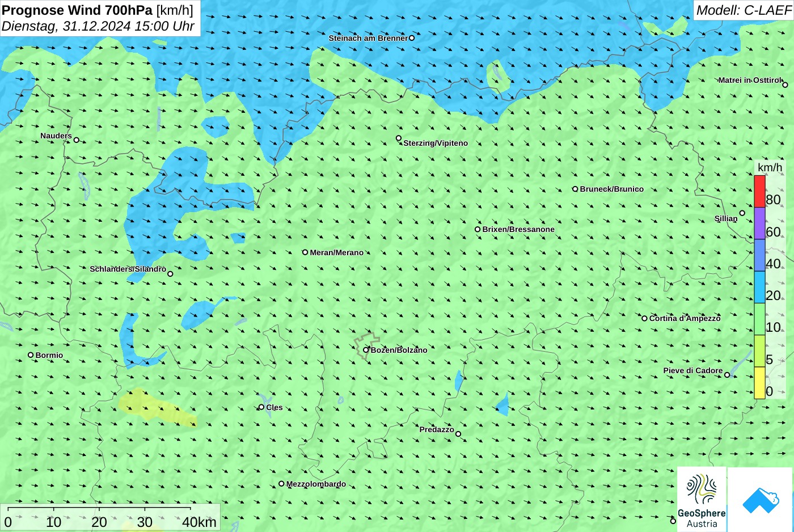Screen dimensions: 794x532
Task: Click the Bozen/Bolzano location marker
Action: (366, 350)
